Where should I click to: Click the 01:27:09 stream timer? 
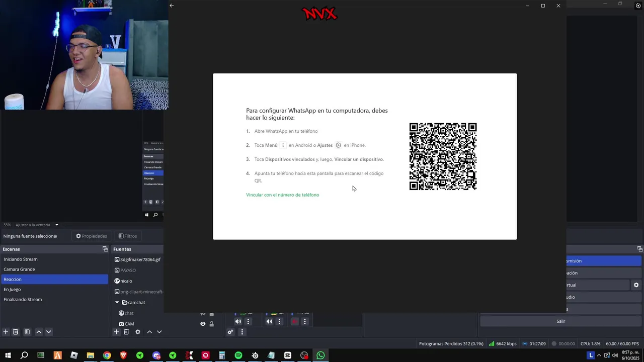534,344
